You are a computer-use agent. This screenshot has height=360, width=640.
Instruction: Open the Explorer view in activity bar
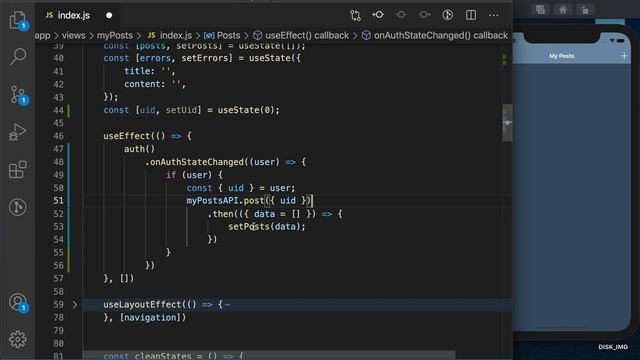18,20
